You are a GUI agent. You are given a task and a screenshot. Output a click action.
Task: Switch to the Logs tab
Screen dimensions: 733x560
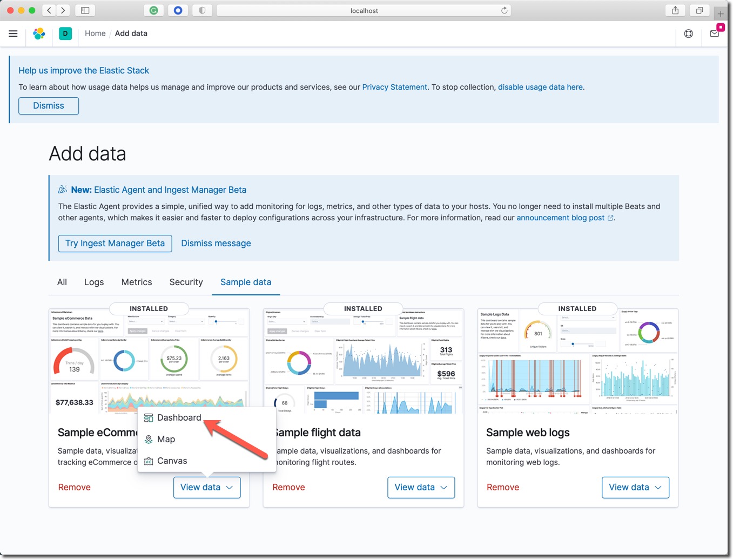pos(94,282)
